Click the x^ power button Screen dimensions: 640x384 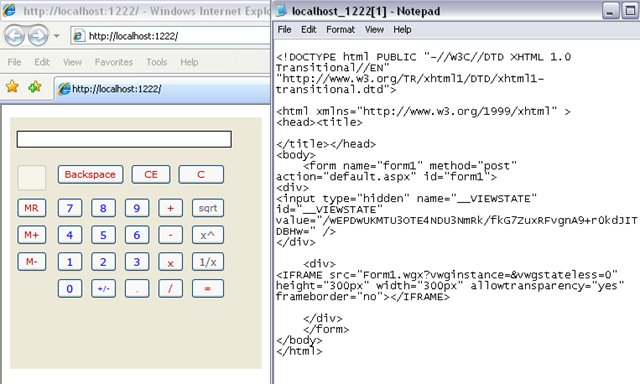208,235
